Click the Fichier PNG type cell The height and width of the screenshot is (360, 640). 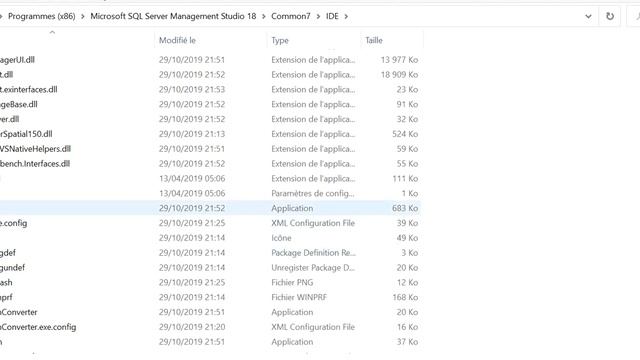(292, 282)
